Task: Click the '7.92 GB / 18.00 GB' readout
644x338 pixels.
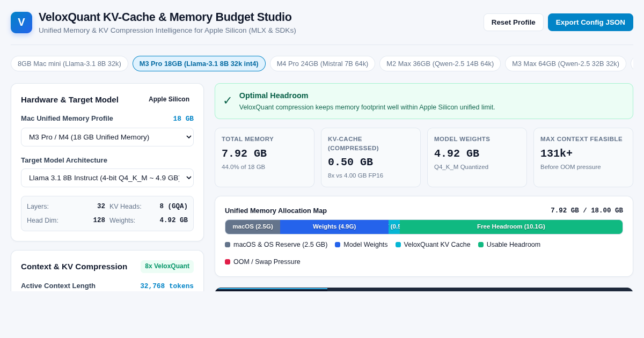Action: [x=587, y=210]
